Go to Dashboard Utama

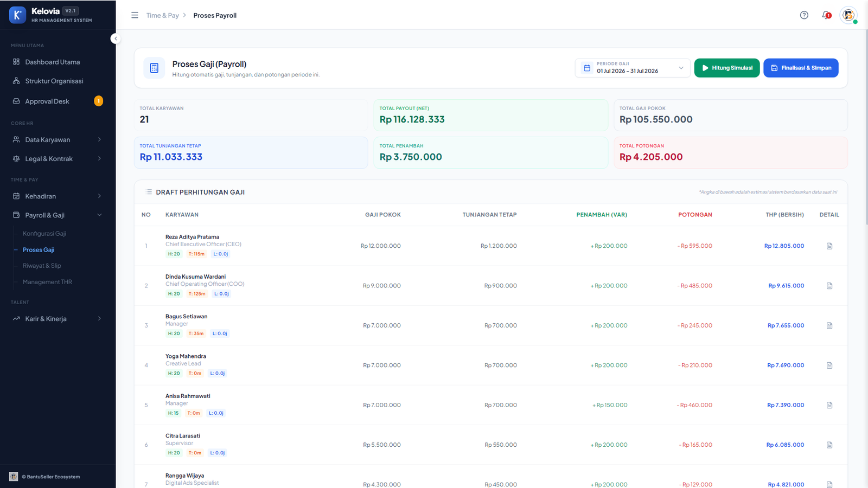coord(58,62)
